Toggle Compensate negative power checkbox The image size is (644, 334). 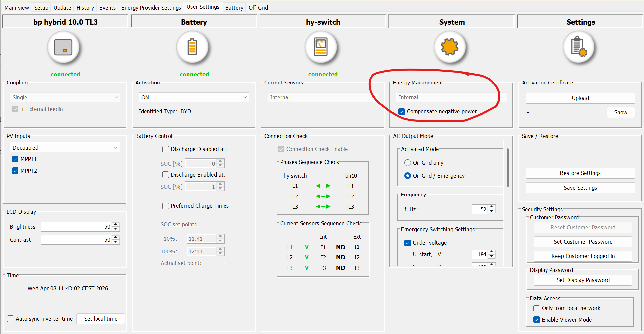tap(402, 112)
